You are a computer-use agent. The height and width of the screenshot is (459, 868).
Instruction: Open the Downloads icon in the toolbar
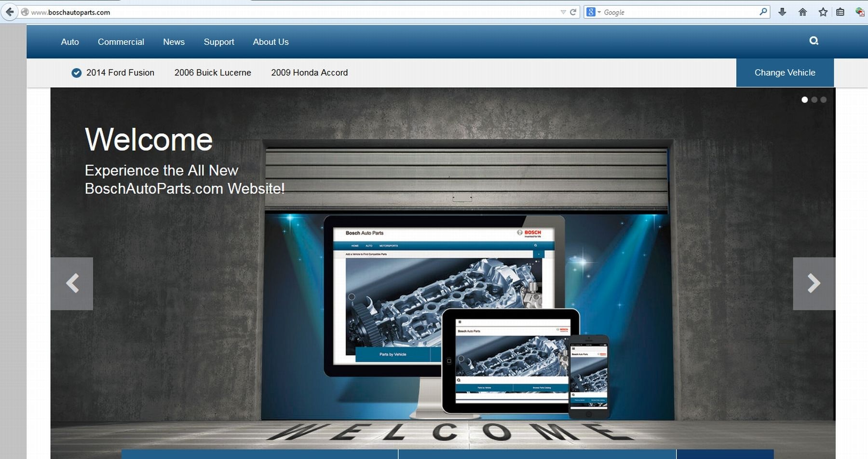(782, 12)
